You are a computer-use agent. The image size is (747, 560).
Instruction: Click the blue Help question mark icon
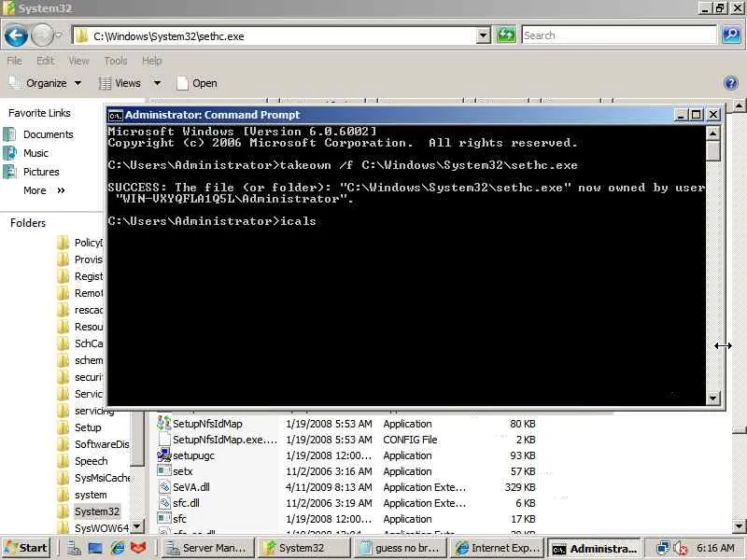pos(731,83)
